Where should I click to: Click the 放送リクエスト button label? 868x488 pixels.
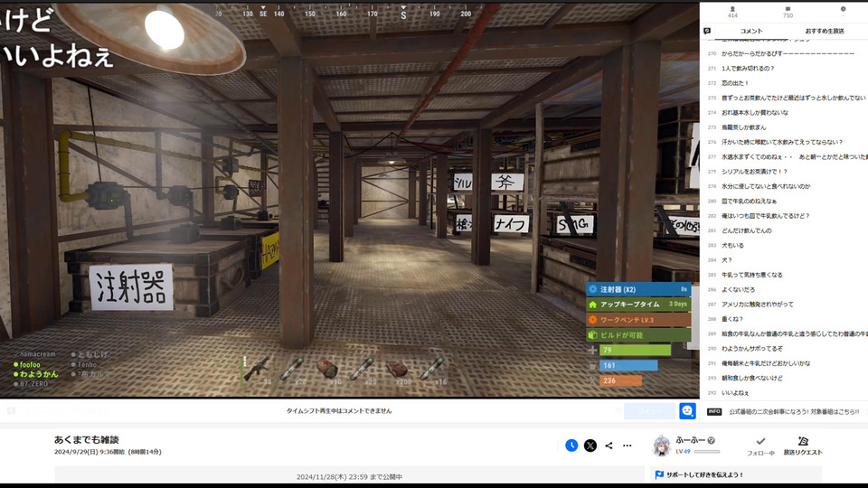[803, 453]
